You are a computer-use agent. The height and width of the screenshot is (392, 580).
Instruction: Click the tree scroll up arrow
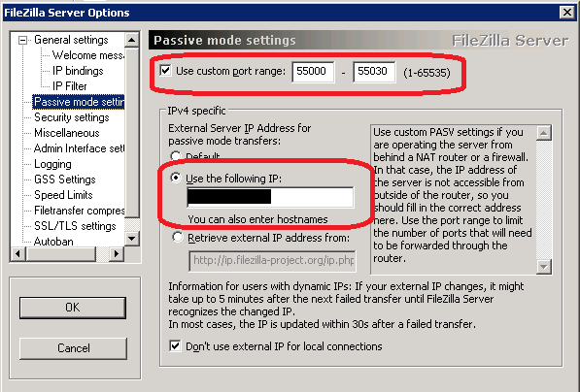point(132,40)
